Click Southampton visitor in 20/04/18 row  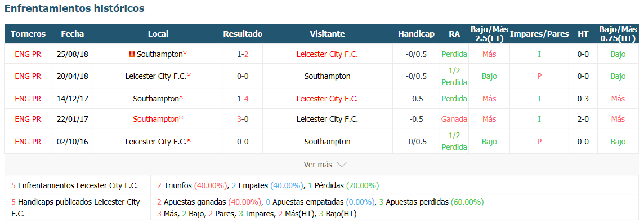[327, 76]
